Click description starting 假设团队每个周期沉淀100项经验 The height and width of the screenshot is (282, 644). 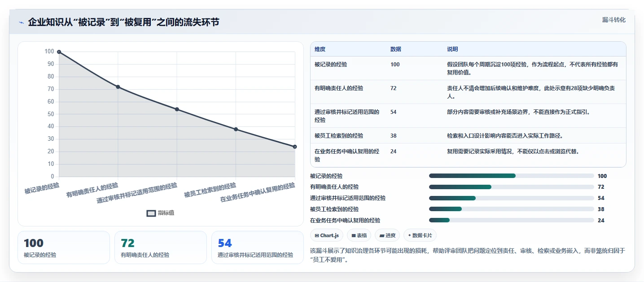(533, 69)
